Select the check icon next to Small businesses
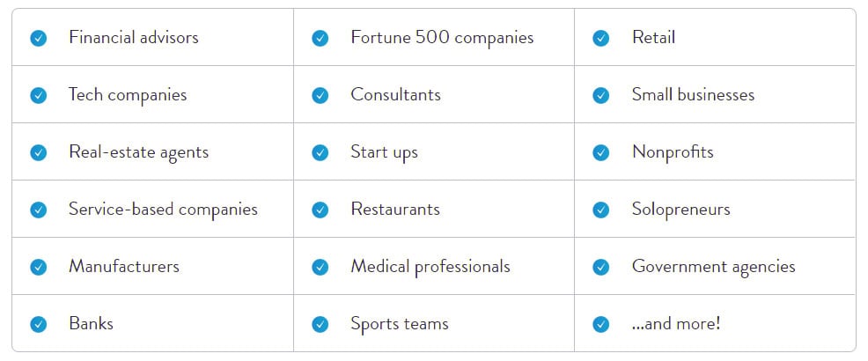The width and height of the screenshot is (868, 361). 601,95
